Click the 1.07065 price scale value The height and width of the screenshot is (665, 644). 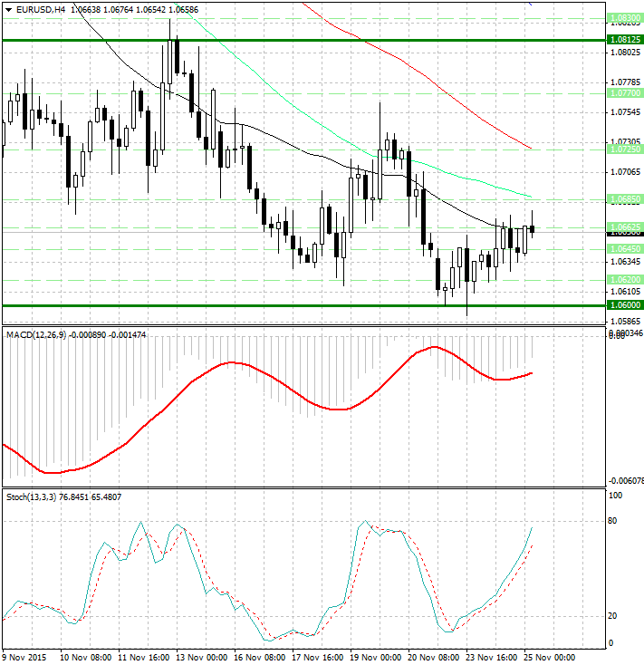(625, 172)
